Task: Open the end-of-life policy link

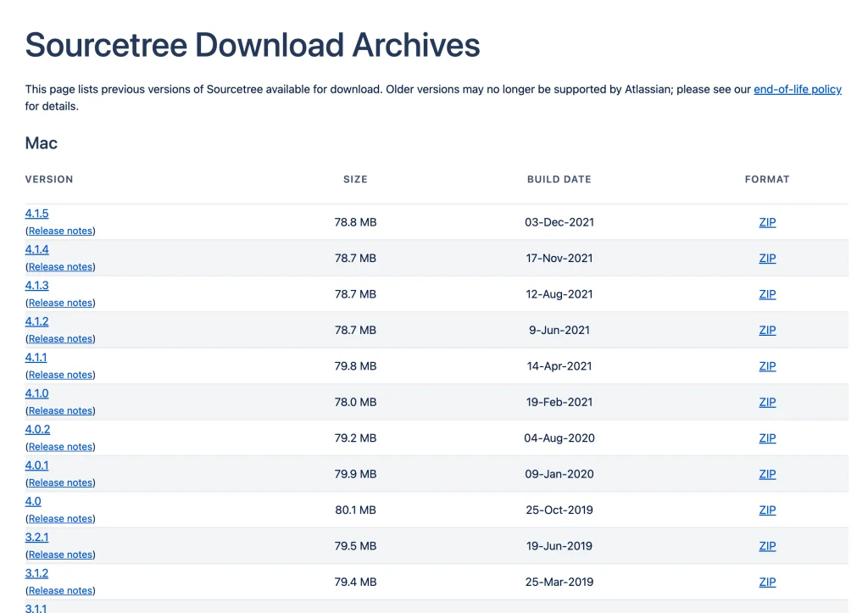Action: [x=797, y=90]
